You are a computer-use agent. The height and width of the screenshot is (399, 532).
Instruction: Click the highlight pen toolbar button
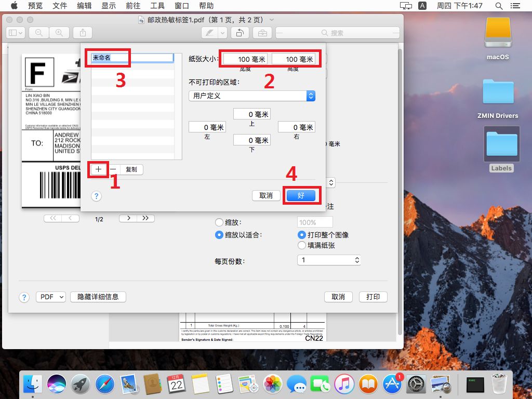pos(210,33)
